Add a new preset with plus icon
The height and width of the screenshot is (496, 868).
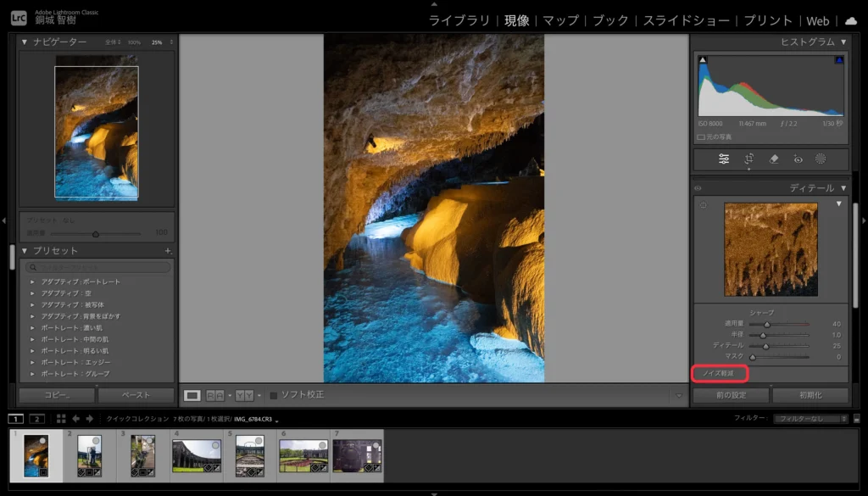pyautogui.click(x=168, y=251)
